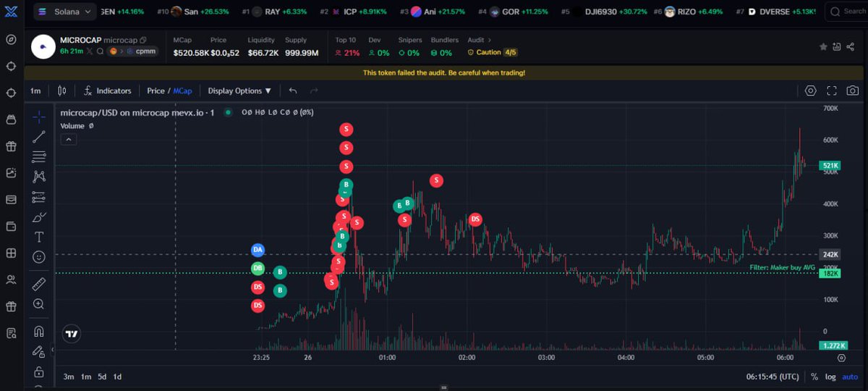Open the Indicators menu
This screenshot has height=391, width=868.
click(x=108, y=91)
